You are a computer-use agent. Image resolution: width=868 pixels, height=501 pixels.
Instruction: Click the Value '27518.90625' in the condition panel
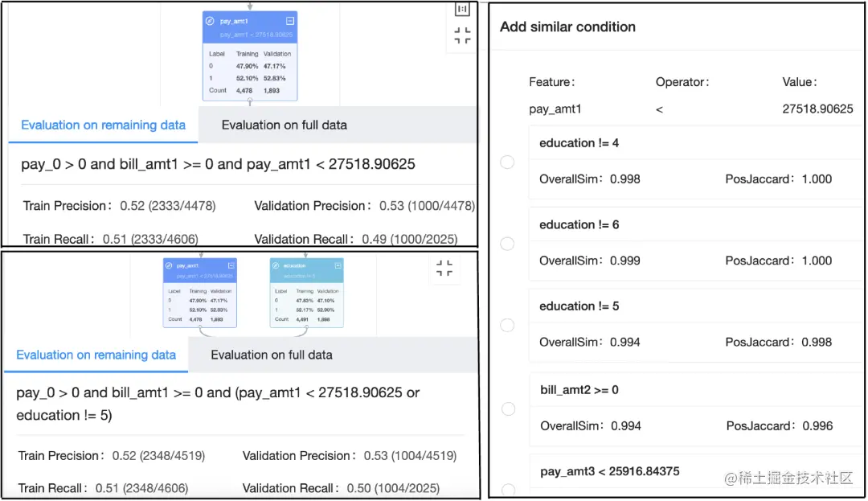click(817, 109)
